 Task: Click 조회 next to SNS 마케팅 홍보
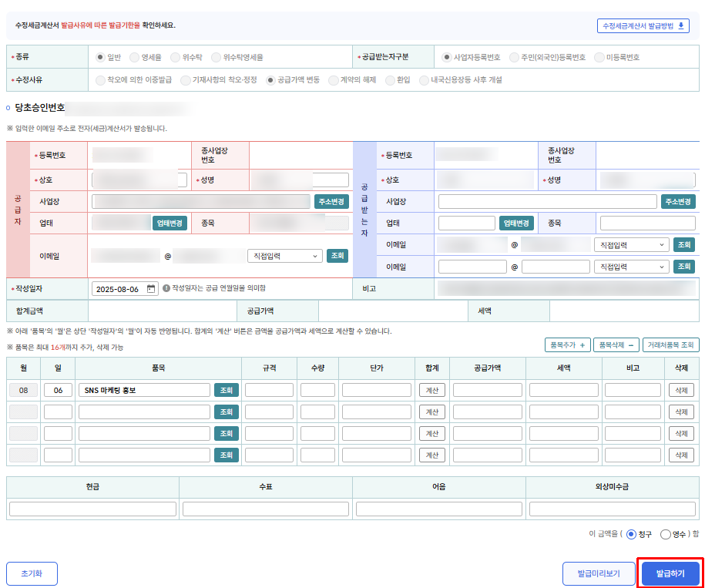pos(227,390)
